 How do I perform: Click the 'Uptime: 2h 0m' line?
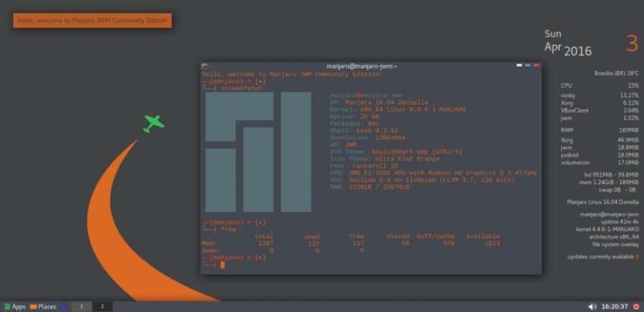[x=355, y=117]
